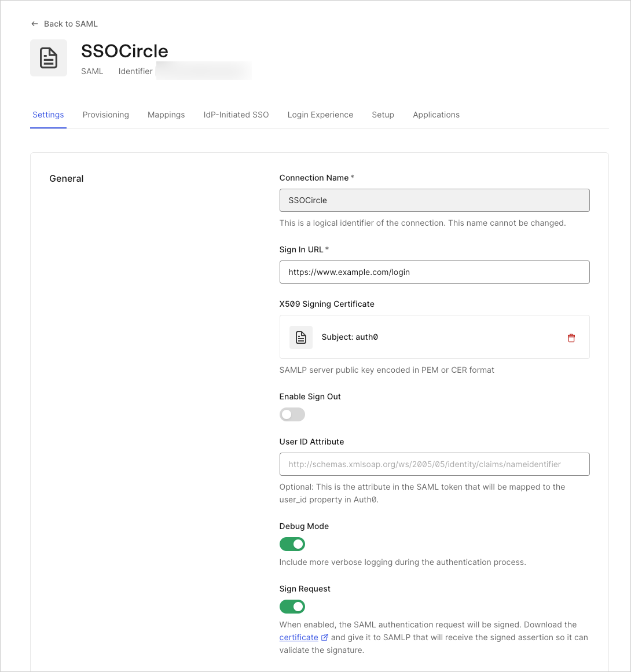View the IdP-Initiated SSO tab
Viewport: 631px width, 672px height.
point(236,115)
